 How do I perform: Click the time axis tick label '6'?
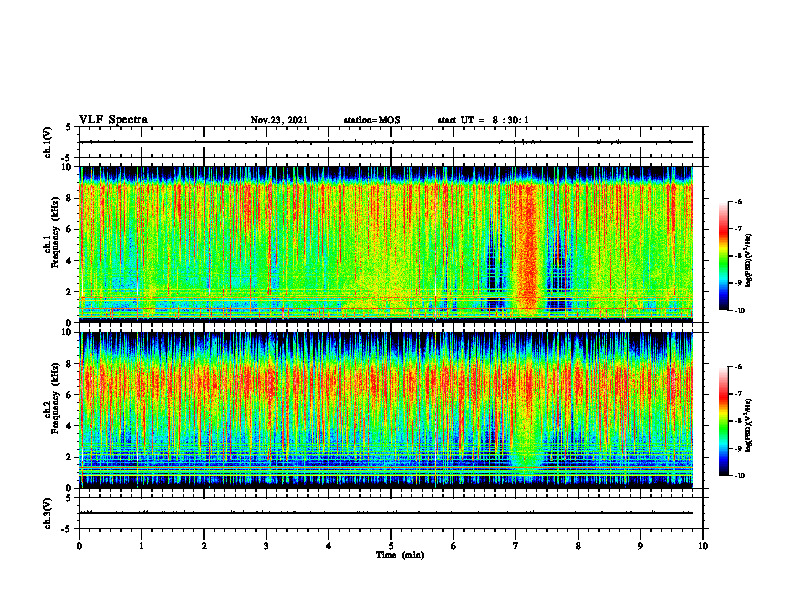[453, 546]
